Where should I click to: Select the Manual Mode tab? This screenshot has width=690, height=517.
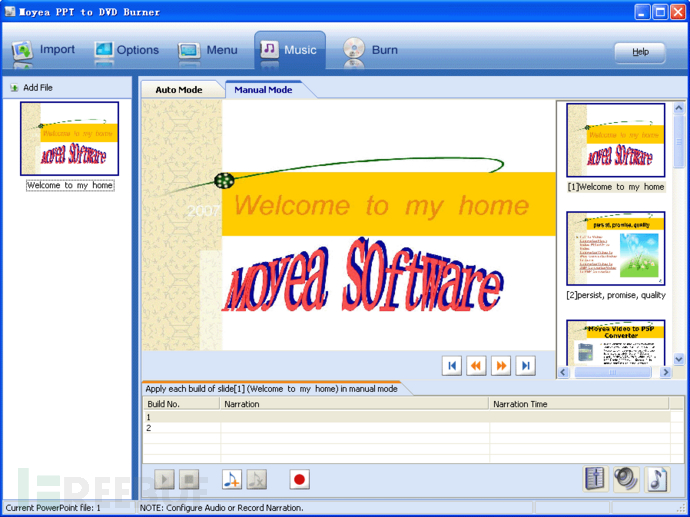263,90
